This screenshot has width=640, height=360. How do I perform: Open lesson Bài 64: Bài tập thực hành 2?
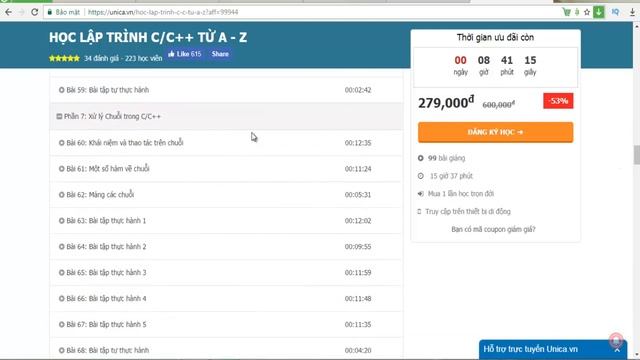pyautogui.click(x=106, y=247)
